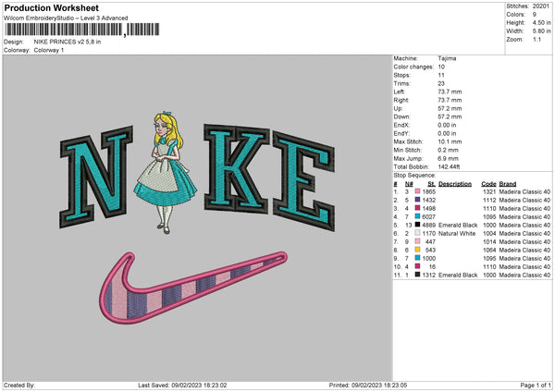Click the Color changes value 10
The image size is (555, 392).
tap(441, 67)
